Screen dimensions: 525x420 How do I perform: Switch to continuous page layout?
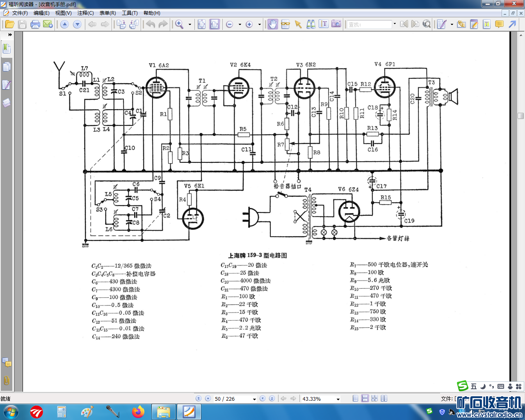pyautogui.click(x=365, y=398)
